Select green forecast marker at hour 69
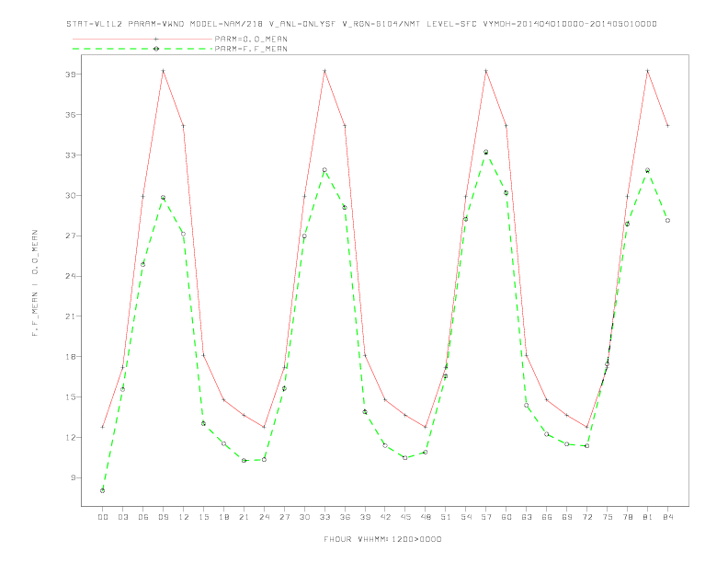This screenshot has height=563, width=728. (x=567, y=444)
